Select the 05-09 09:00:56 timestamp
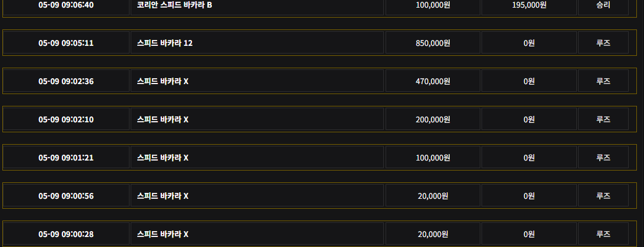Screen dimensions: 644x247 coord(66,196)
